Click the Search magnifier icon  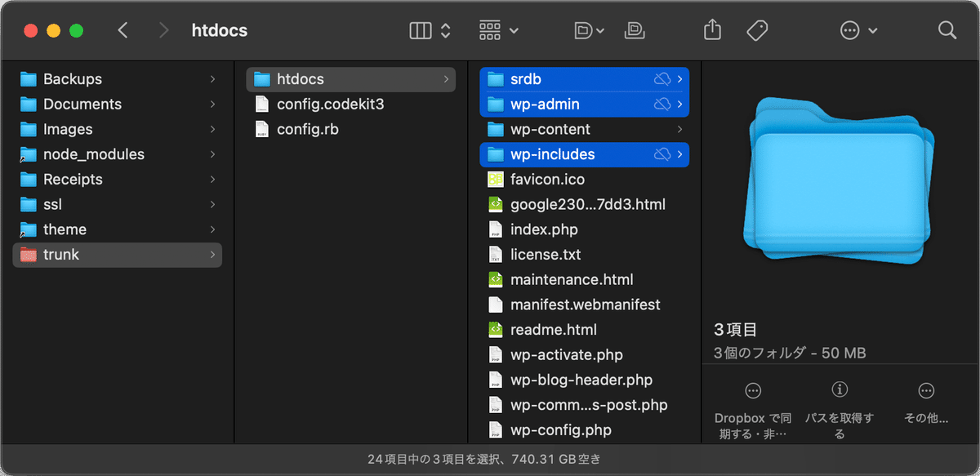click(947, 30)
